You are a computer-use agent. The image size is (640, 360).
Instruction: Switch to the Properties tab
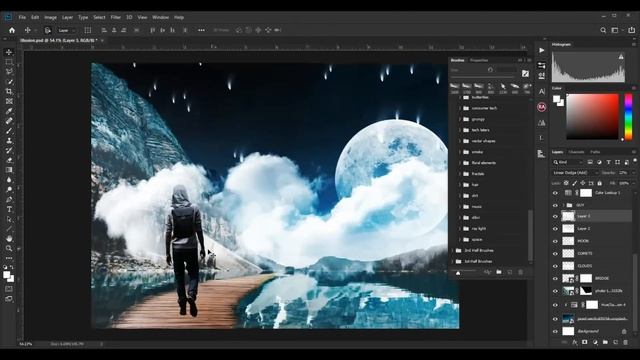(x=479, y=60)
